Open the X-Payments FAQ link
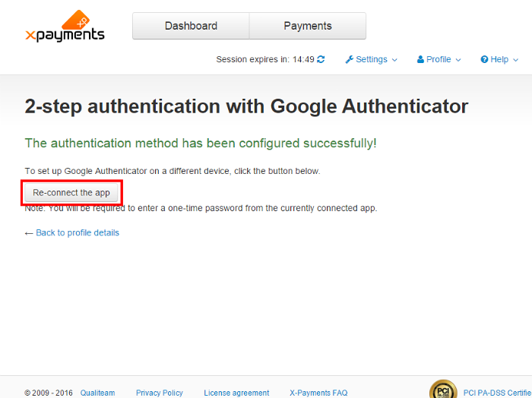The width and height of the screenshot is (532, 398). pyautogui.click(x=318, y=393)
